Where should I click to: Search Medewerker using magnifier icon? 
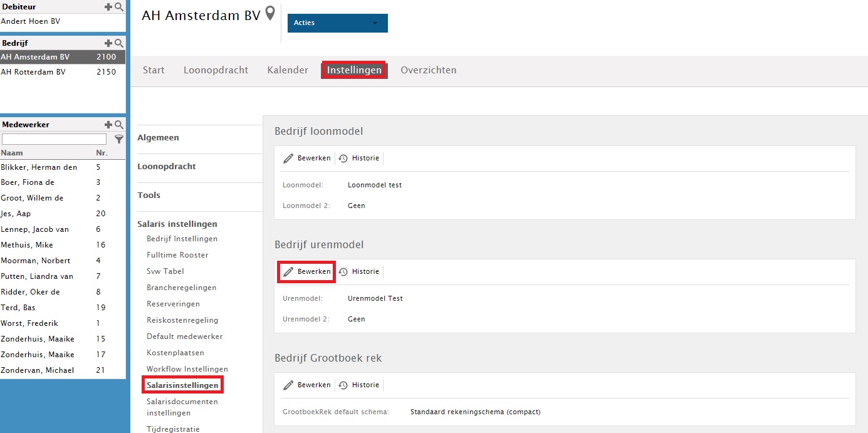coord(118,125)
